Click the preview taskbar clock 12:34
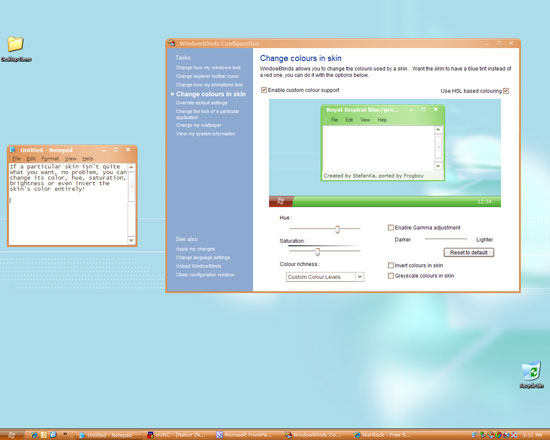Screen dimensions: 550x440 tap(484, 202)
